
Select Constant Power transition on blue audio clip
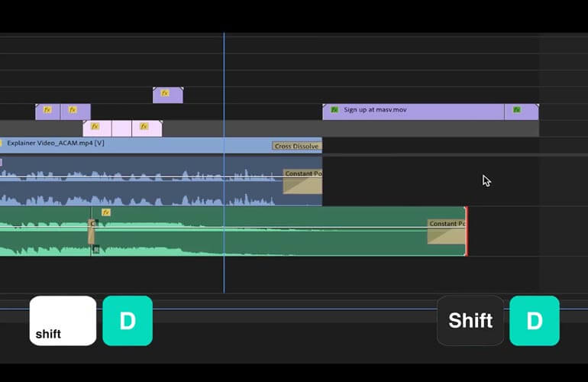302,182
